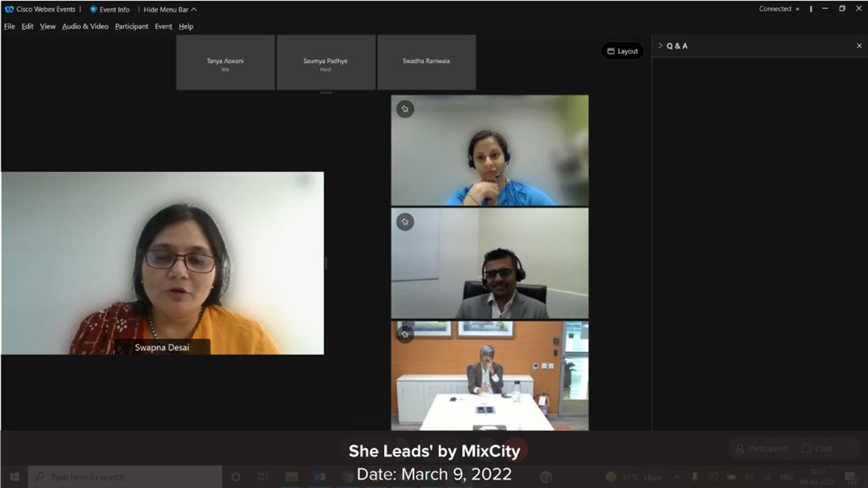
Task: Open the View menu
Action: 48,27
